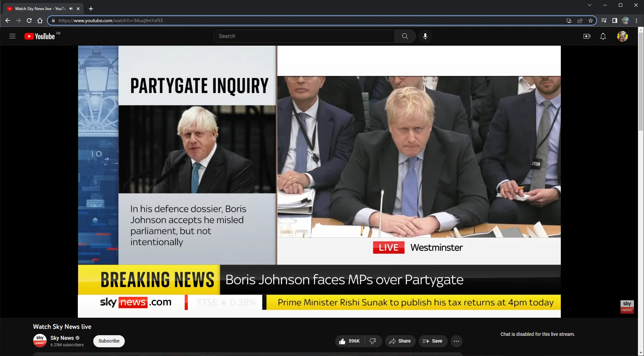Click the YouTube search magnifier button

coord(405,36)
